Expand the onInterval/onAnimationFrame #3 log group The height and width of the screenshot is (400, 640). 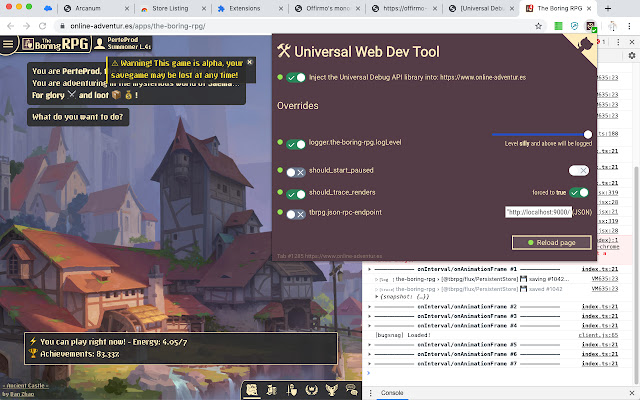coord(369,316)
